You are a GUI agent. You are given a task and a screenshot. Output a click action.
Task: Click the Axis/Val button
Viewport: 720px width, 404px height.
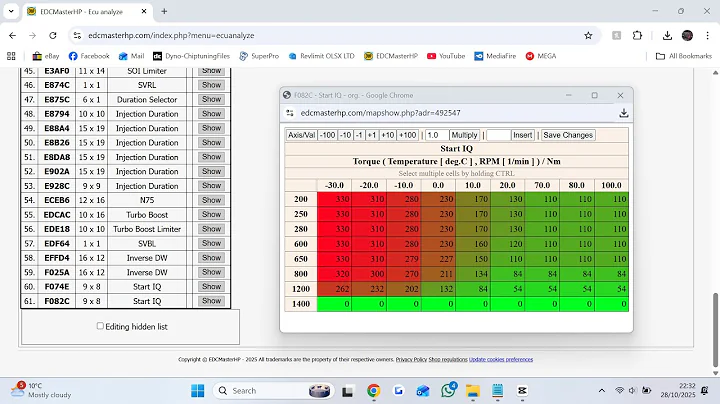[x=301, y=135]
